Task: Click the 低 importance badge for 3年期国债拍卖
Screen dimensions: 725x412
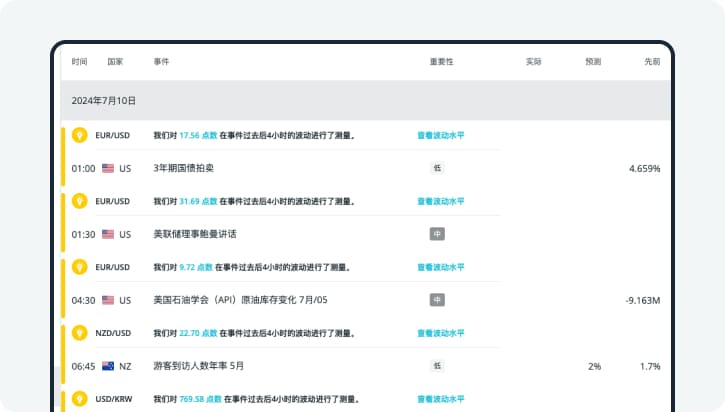Action: (437, 168)
